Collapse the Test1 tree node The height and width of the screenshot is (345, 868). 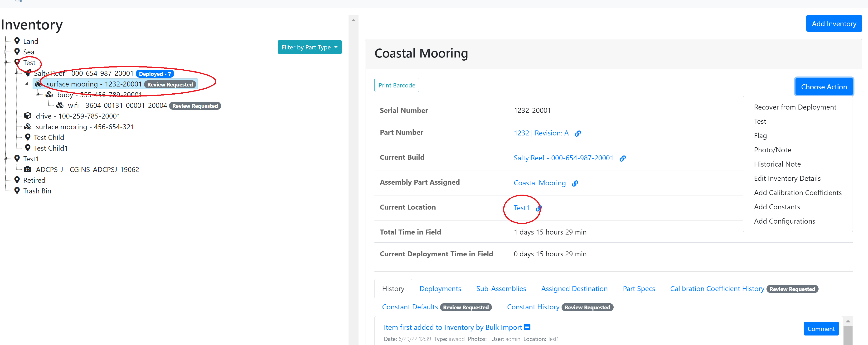click(x=5, y=158)
